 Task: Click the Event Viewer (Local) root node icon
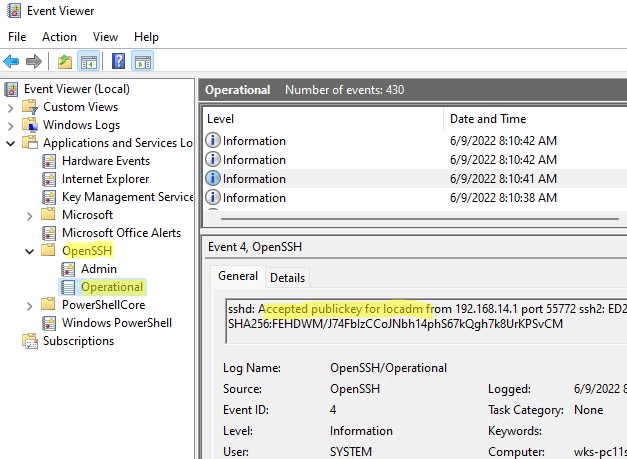click(12, 89)
